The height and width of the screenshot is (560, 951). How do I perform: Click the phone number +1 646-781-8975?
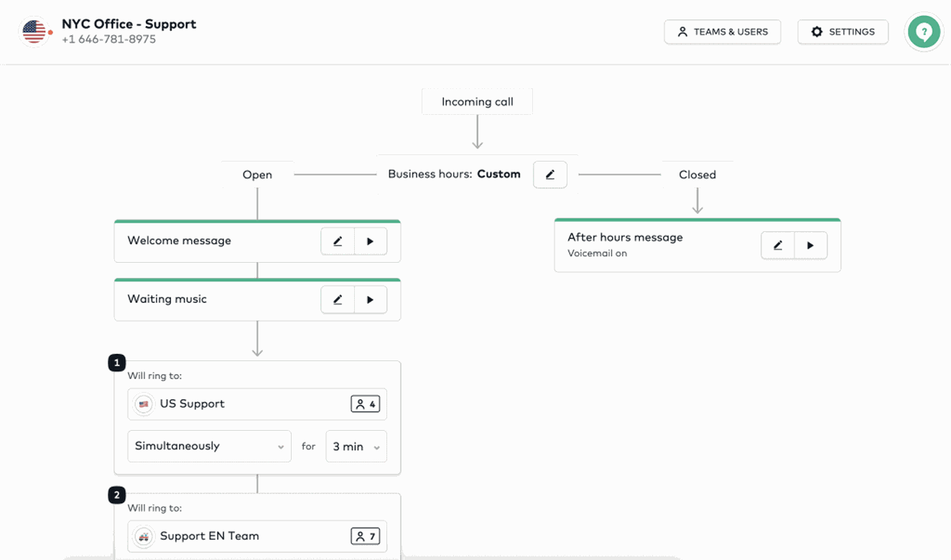click(x=108, y=39)
